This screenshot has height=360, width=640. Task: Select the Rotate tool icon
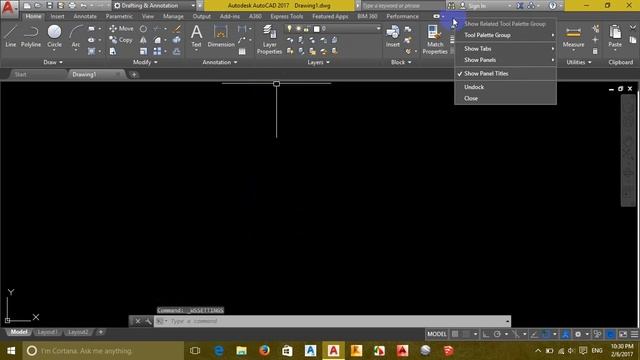(143, 29)
